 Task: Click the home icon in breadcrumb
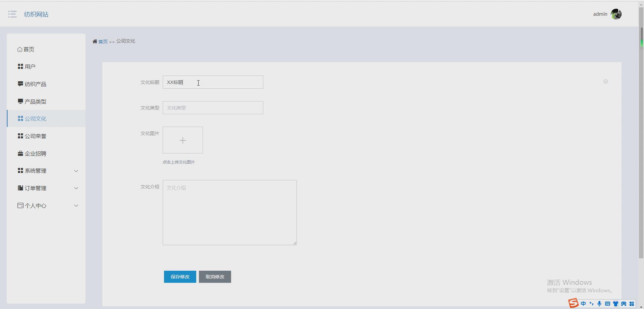95,41
